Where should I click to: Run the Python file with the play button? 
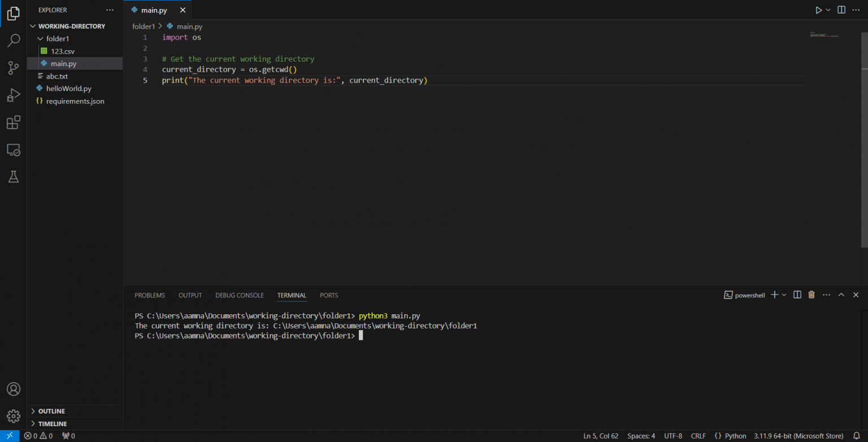click(818, 10)
